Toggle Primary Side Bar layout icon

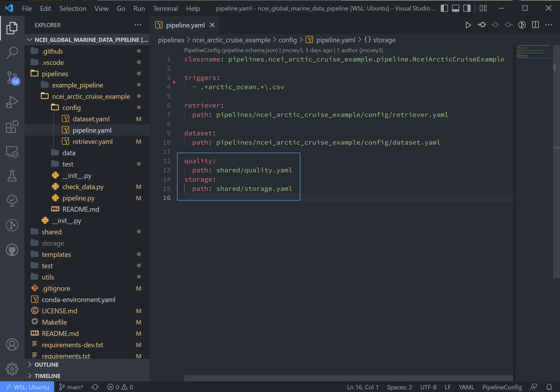pyautogui.click(x=444, y=8)
